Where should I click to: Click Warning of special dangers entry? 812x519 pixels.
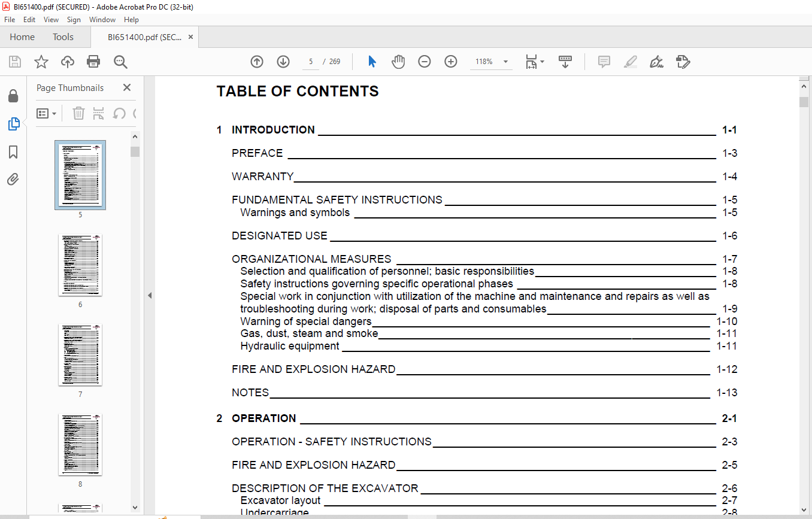tap(489, 321)
